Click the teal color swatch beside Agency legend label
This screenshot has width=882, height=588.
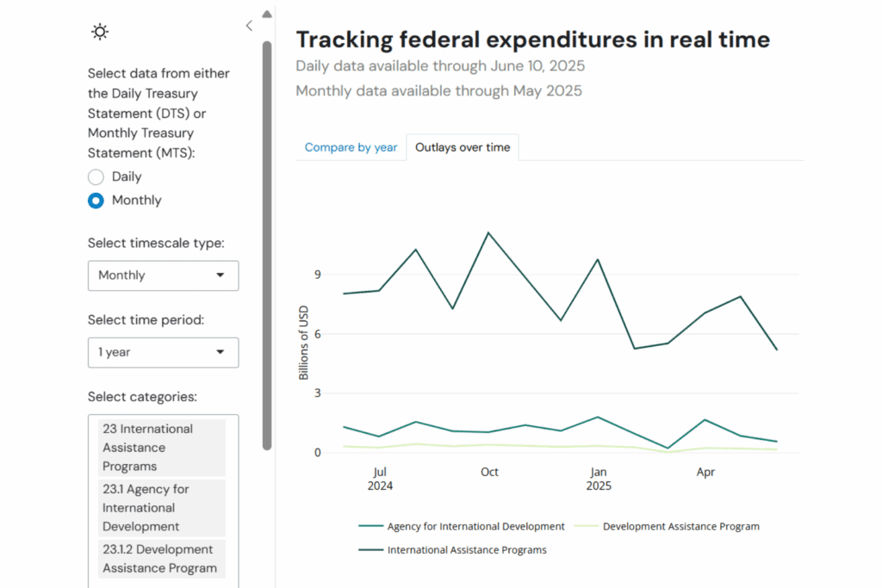pos(370,526)
